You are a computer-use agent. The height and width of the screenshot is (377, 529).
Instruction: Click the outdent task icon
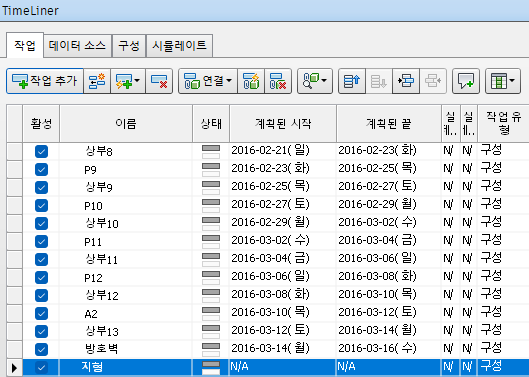coord(433,81)
